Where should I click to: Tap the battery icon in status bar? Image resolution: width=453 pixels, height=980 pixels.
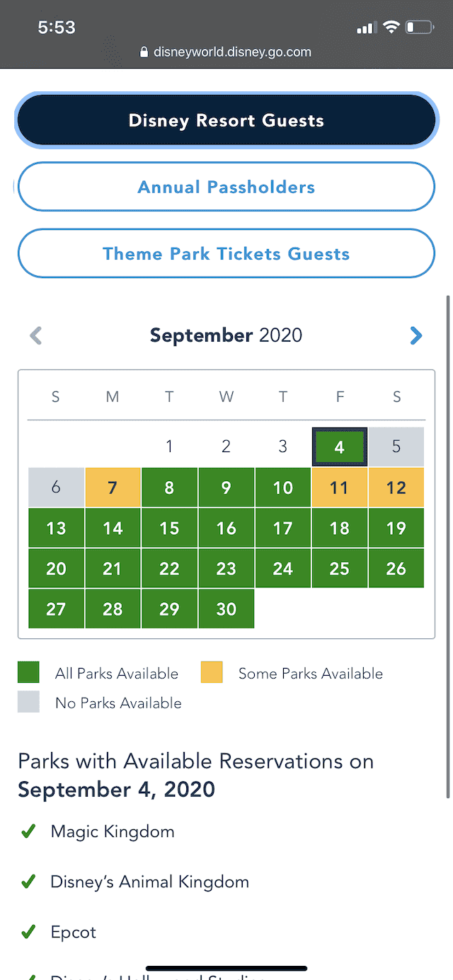[x=420, y=28]
